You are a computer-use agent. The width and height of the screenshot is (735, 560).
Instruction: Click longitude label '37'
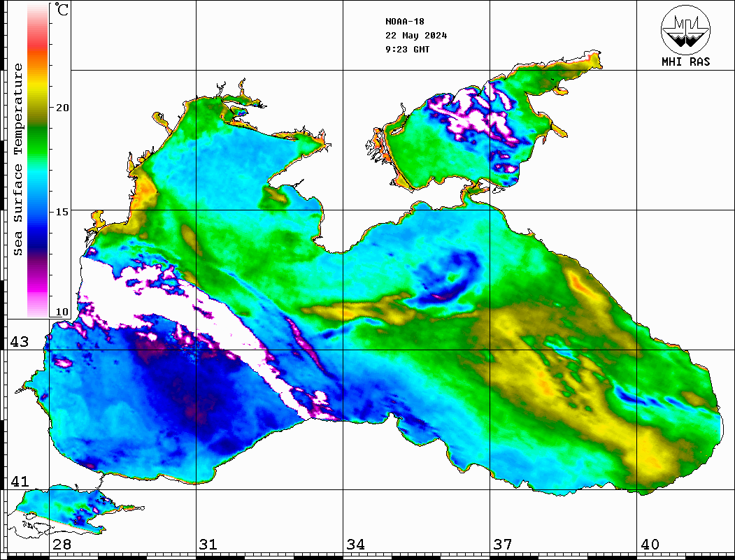pyautogui.click(x=503, y=545)
